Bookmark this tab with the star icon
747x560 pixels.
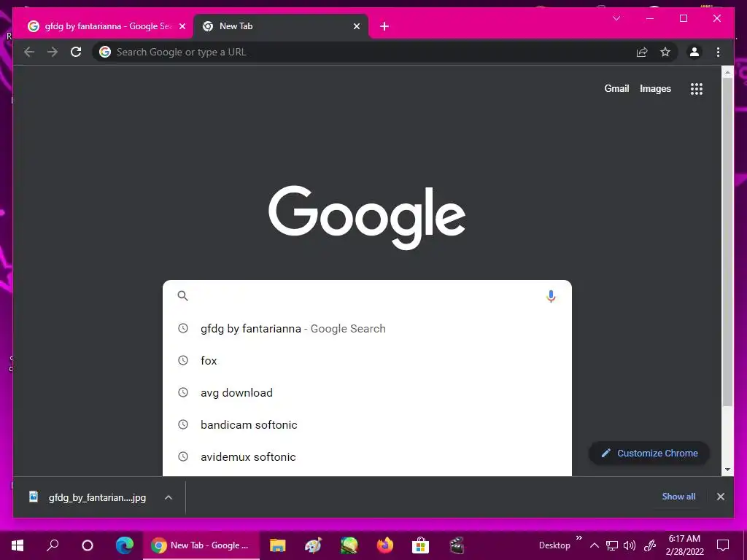click(665, 52)
